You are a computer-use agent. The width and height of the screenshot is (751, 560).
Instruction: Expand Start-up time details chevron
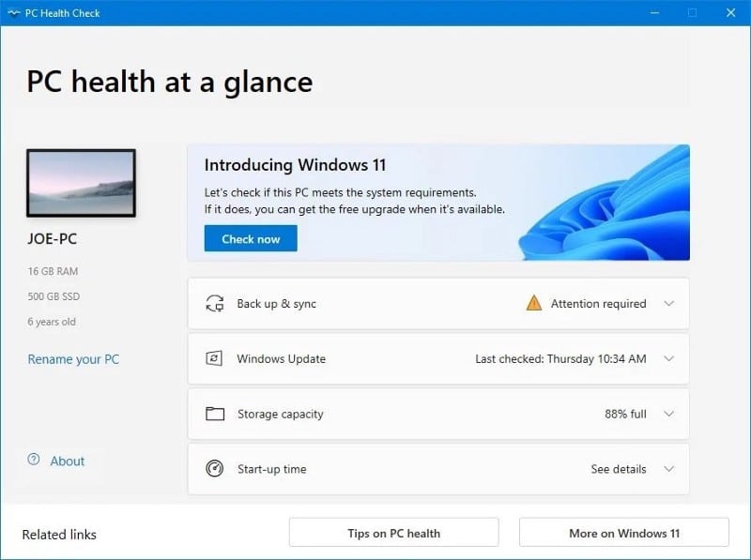(669, 469)
